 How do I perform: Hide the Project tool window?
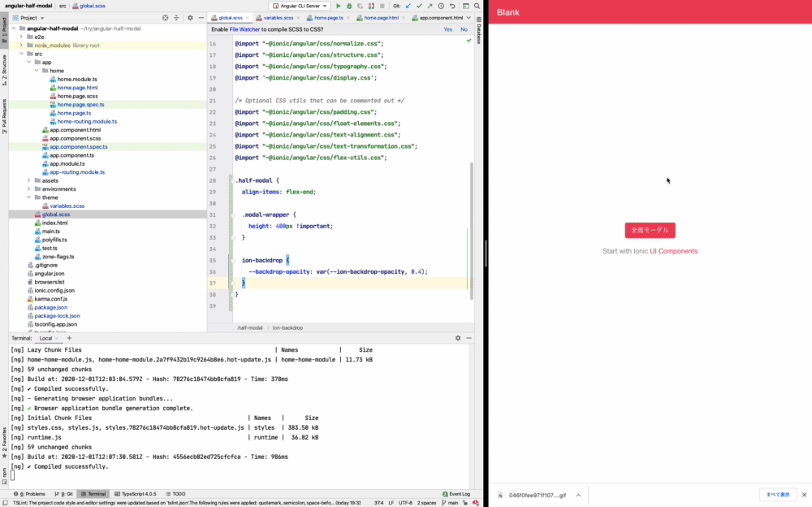point(201,18)
